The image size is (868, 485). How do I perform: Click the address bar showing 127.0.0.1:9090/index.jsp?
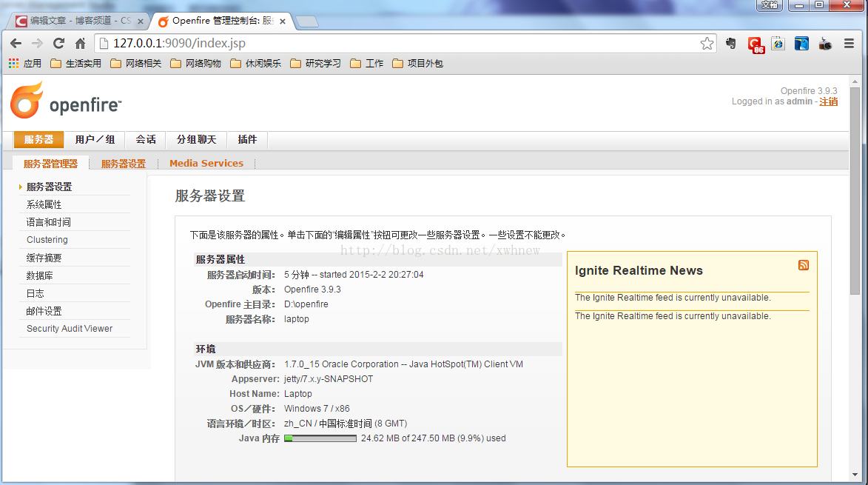[404, 43]
